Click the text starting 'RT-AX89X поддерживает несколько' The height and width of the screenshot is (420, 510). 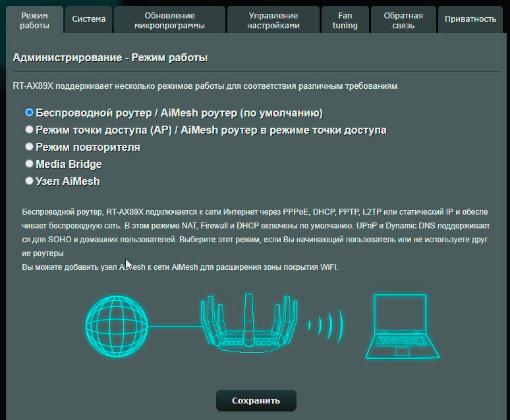coord(205,86)
